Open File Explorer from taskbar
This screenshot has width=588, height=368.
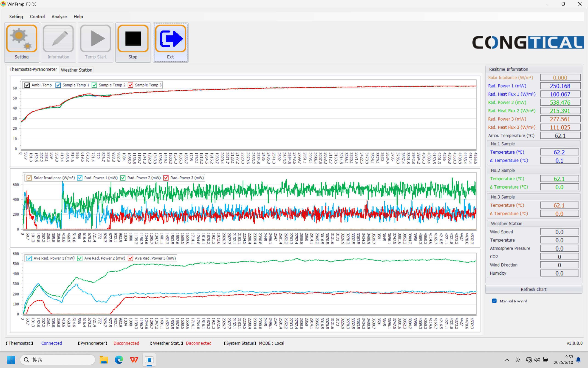point(104,360)
